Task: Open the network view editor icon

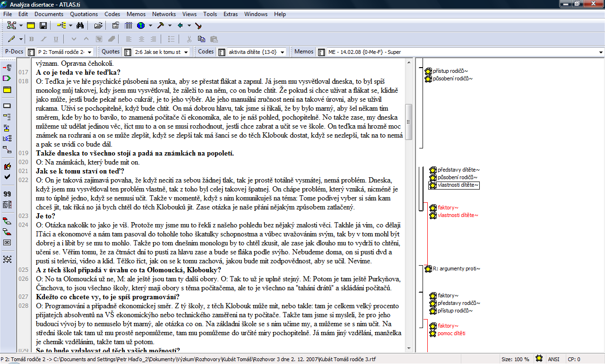Action: click(x=11, y=25)
